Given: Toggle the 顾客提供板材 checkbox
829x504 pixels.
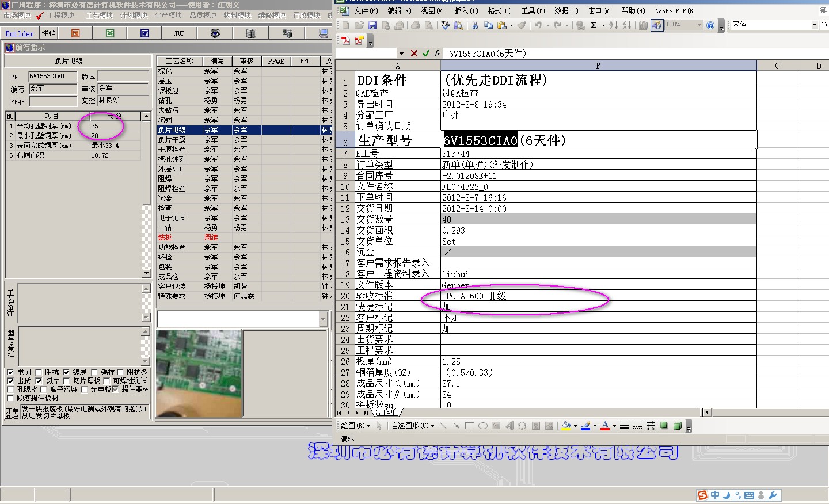Looking at the screenshot, I should click(10, 398).
